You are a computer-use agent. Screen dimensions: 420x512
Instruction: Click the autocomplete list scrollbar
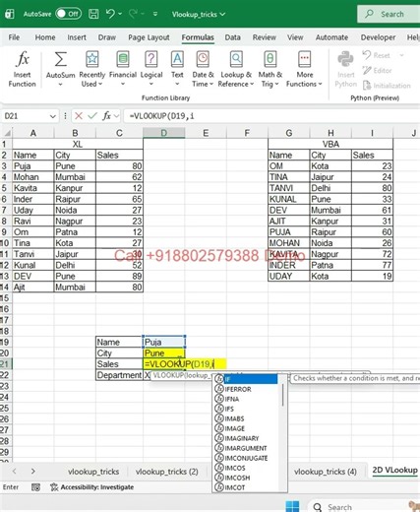(282, 396)
